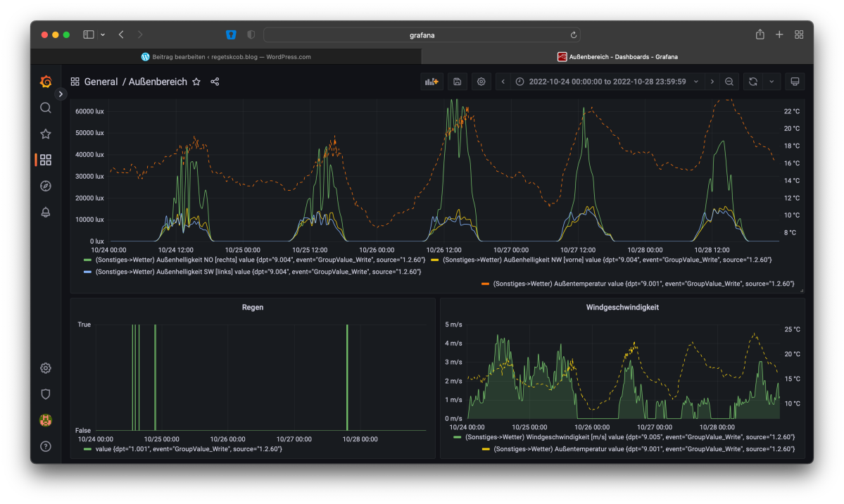Viewport: 844px width, 504px height.
Task: Refresh the dashboard
Action: pos(753,82)
